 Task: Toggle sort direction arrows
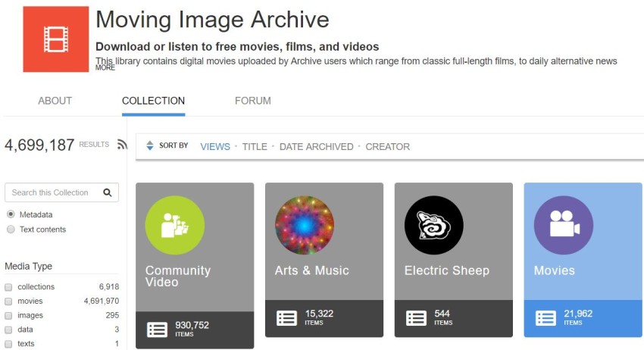(x=150, y=145)
